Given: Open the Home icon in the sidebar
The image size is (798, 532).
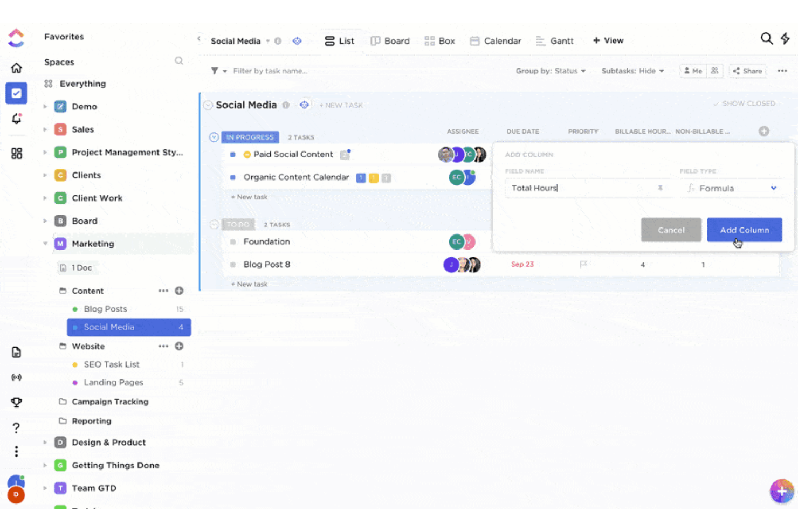Looking at the screenshot, I should (x=16, y=67).
